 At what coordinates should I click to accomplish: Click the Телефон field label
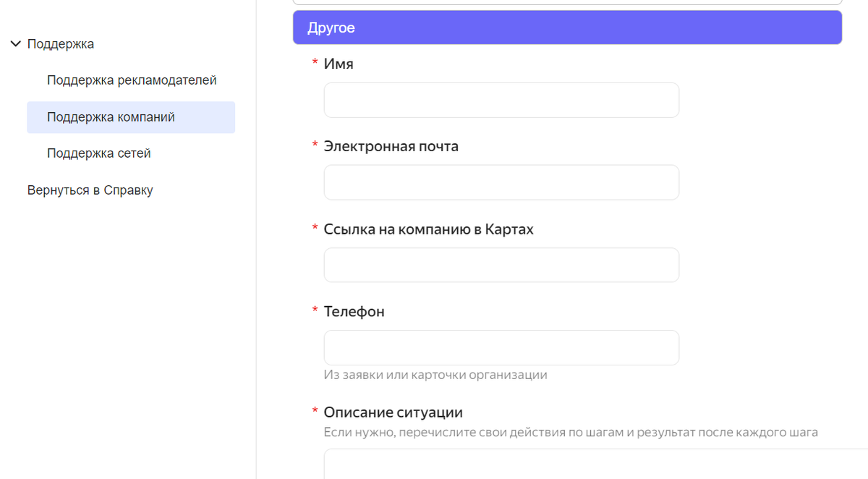(354, 312)
